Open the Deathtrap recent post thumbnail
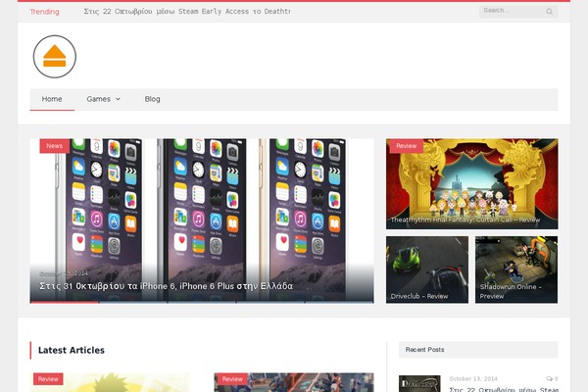Viewport: 588px width, 392px height. (x=419, y=384)
